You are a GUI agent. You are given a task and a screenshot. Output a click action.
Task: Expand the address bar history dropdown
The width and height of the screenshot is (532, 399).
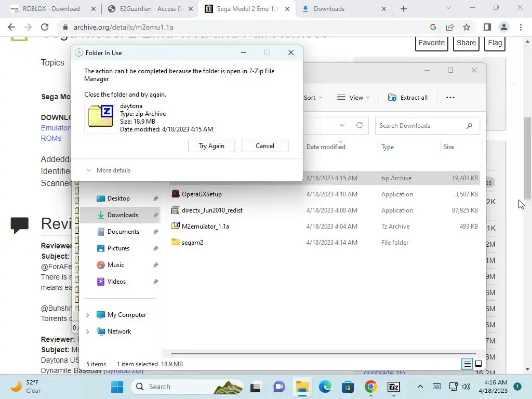tap(342, 125)
